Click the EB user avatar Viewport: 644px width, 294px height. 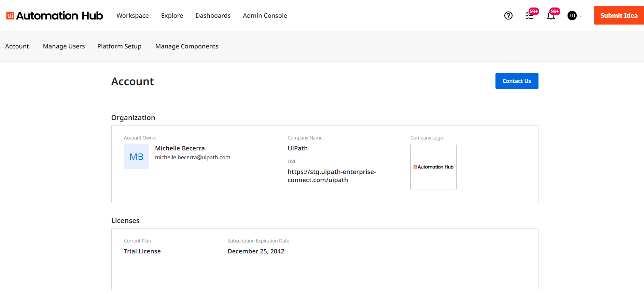click(x=572, y=16)
